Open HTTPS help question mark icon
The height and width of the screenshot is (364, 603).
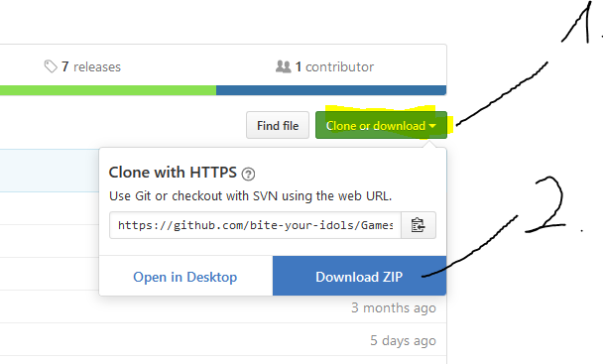pos(248,174)
